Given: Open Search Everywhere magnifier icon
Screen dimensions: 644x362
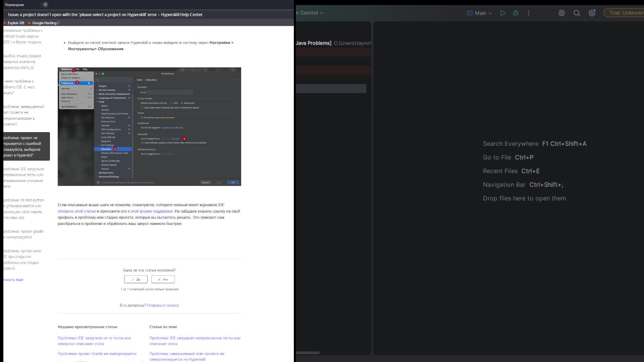Looking at the screenshot, I should [577, 13].
